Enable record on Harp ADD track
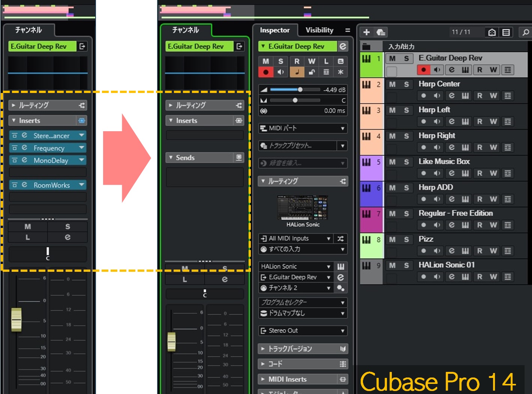The width and height of the screenshot is (532, 394). pyautogui.click(x=423, y=199)
